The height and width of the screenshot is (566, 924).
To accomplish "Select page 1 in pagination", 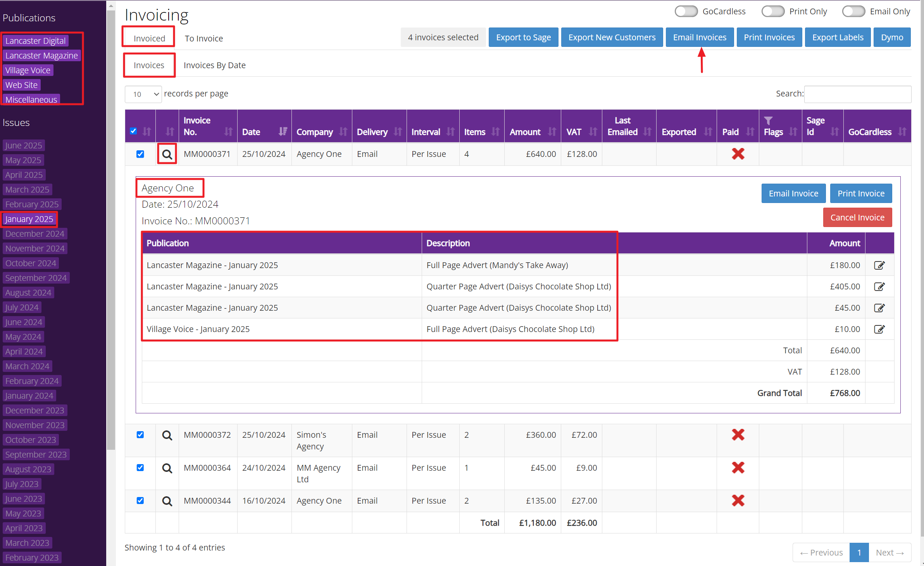I will (859, 552).
